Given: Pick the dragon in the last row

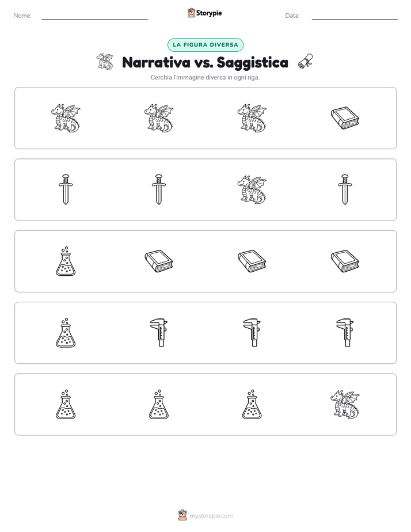Looking at the screenshot, I should [x=345, y=404].
